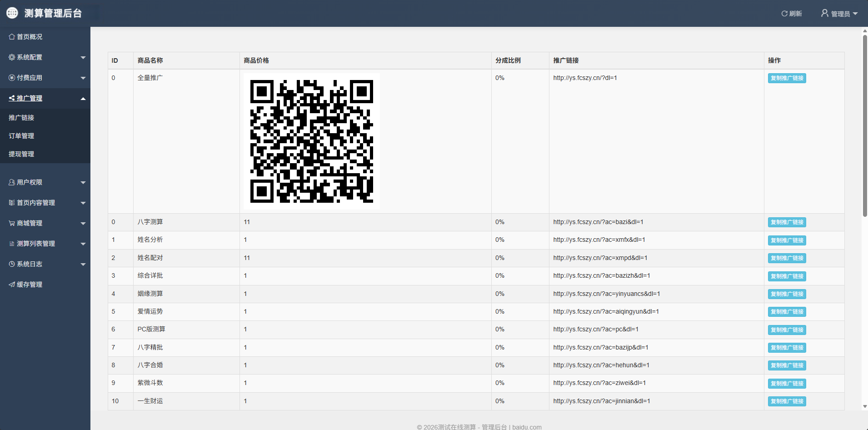Open the 管理员 dropdown caret

pos(855,14)
